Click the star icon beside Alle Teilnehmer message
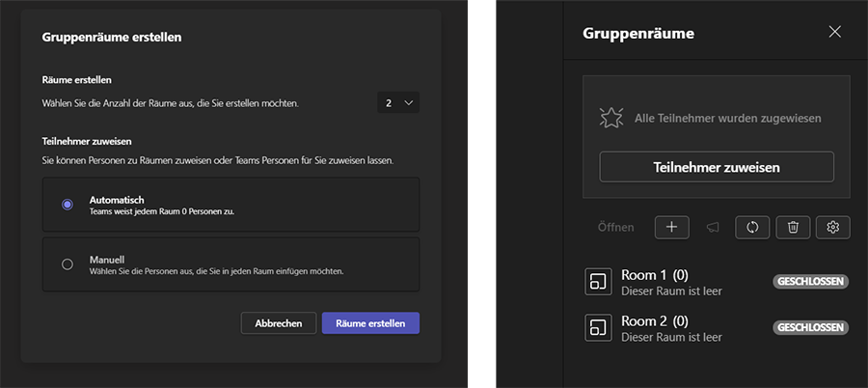868x388 pixels. tap(613, 118)
